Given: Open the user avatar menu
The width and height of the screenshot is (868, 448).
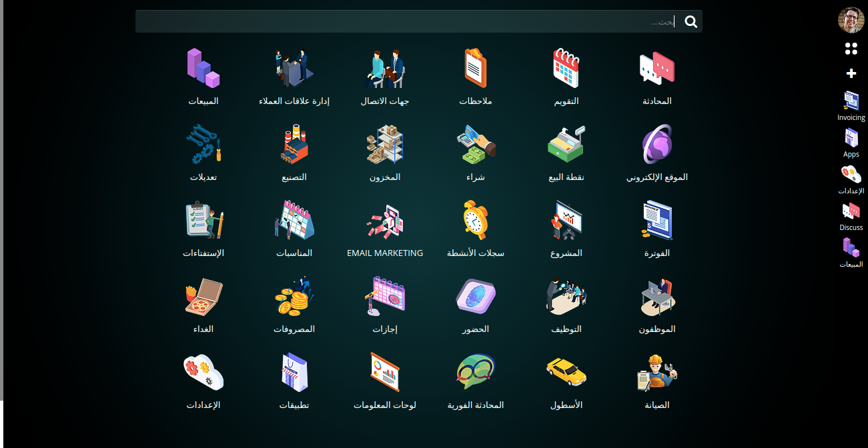Looking at the screenshot, I should tap(851, 20).
